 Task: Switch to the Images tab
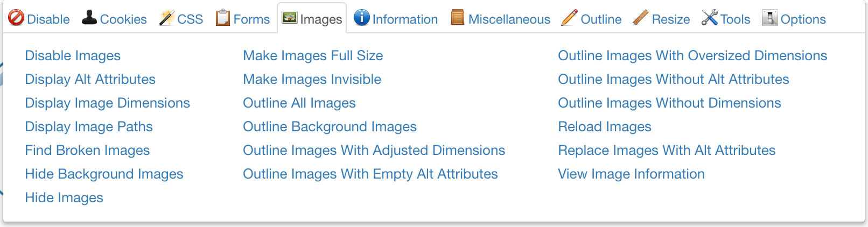coord(312,19)
